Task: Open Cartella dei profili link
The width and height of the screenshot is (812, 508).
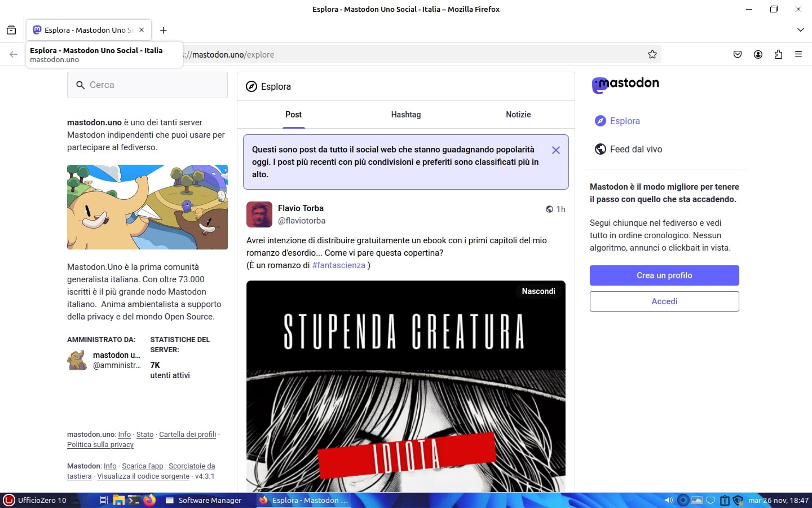Action: 188,435
